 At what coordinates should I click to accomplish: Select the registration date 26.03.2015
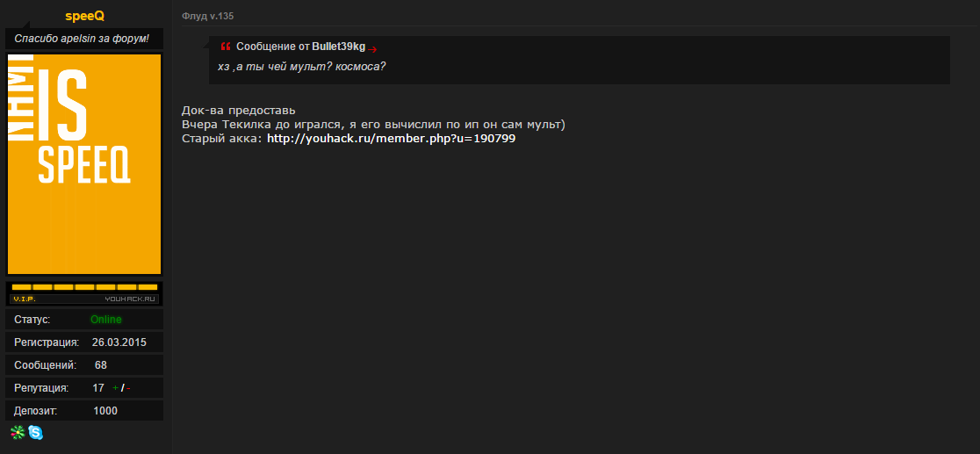(119, 342)
